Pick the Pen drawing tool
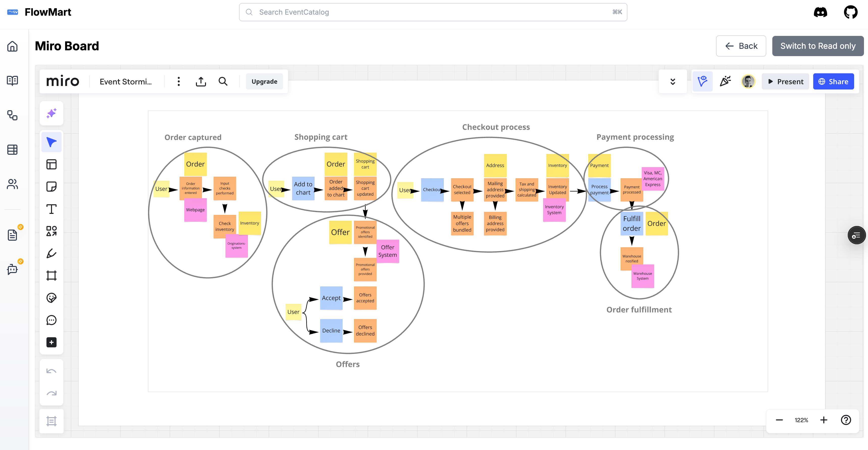868x450 pixels. [x=51, y=253]
